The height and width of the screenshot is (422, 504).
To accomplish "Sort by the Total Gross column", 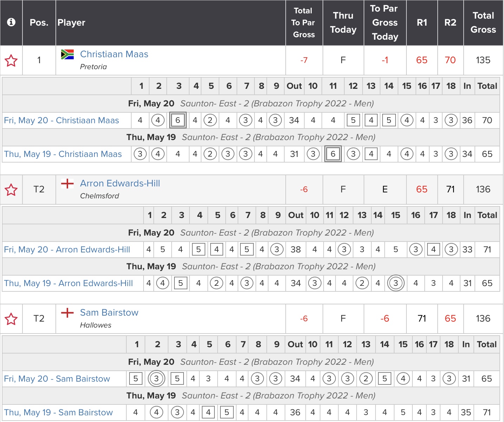I will pyautogui.click(x=483, y=23).
